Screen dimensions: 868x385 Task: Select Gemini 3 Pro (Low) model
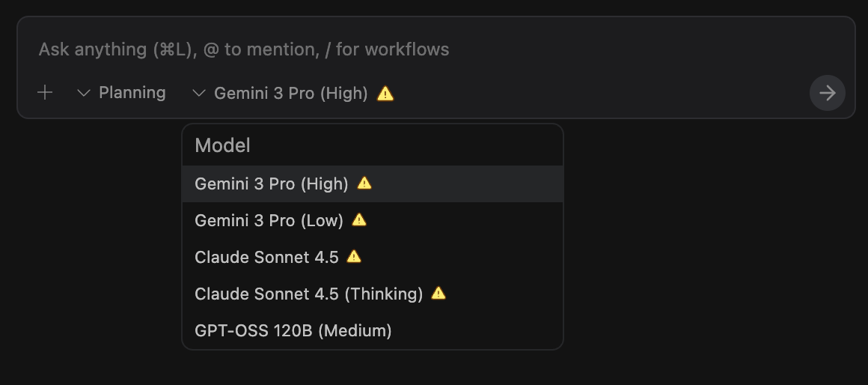pyautogui.click(x=269, y=220)
